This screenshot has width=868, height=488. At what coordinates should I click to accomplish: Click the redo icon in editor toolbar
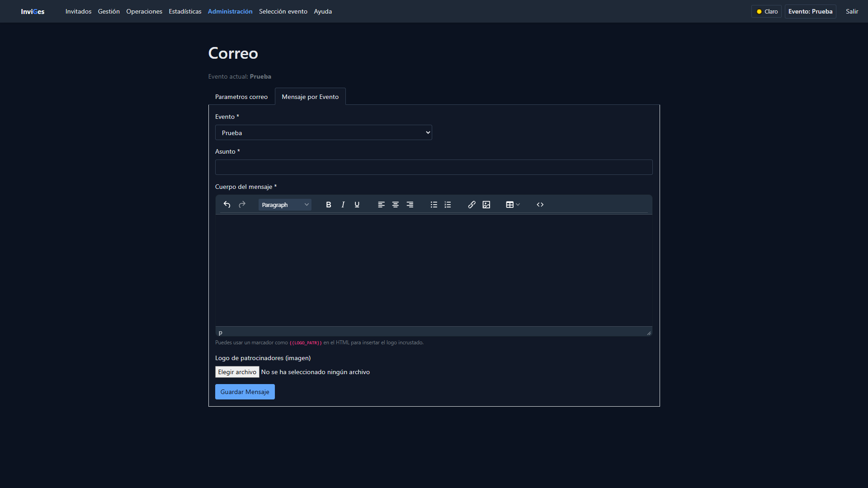(242, 205)
